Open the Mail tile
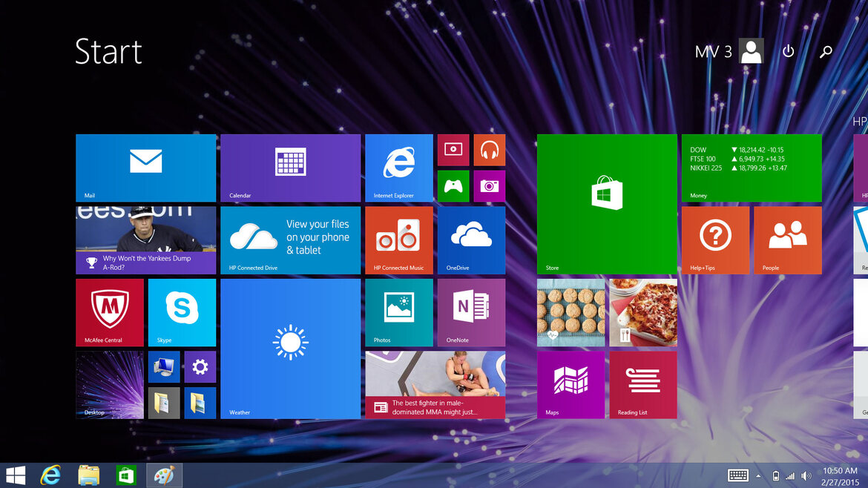Image resolution: width=868 pixels, height=488 pixels. tap(145, 168)
